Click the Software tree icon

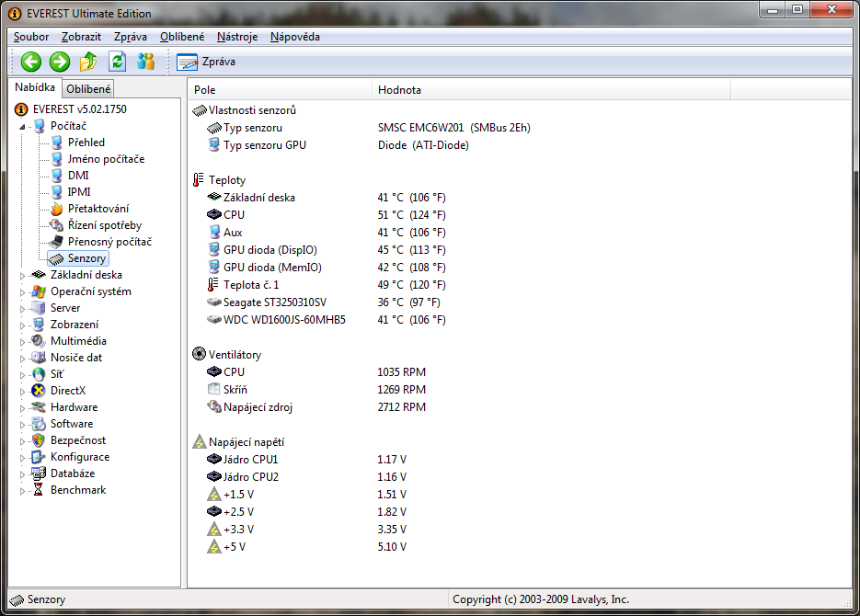click(x=39, y=424)
